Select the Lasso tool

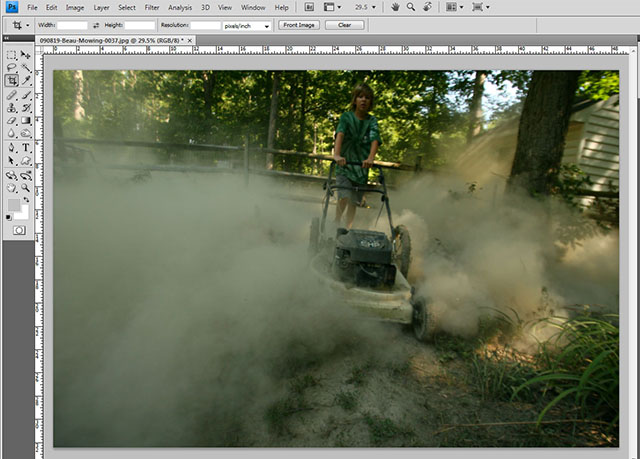(11, 67)
